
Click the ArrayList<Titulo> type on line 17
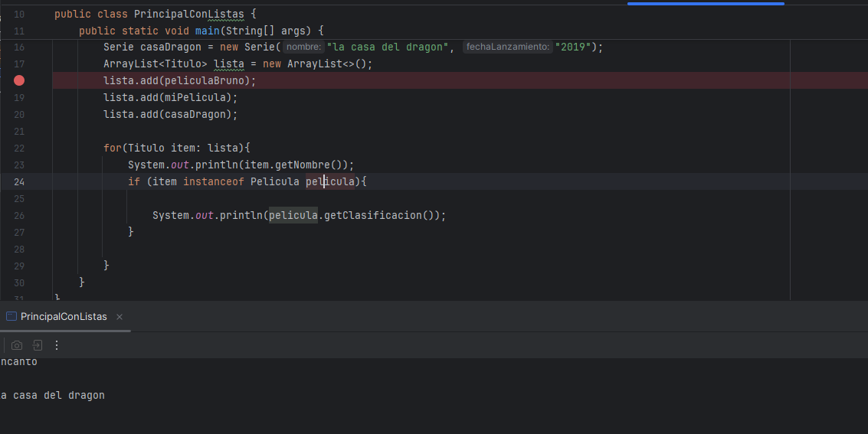coord(155,64)
